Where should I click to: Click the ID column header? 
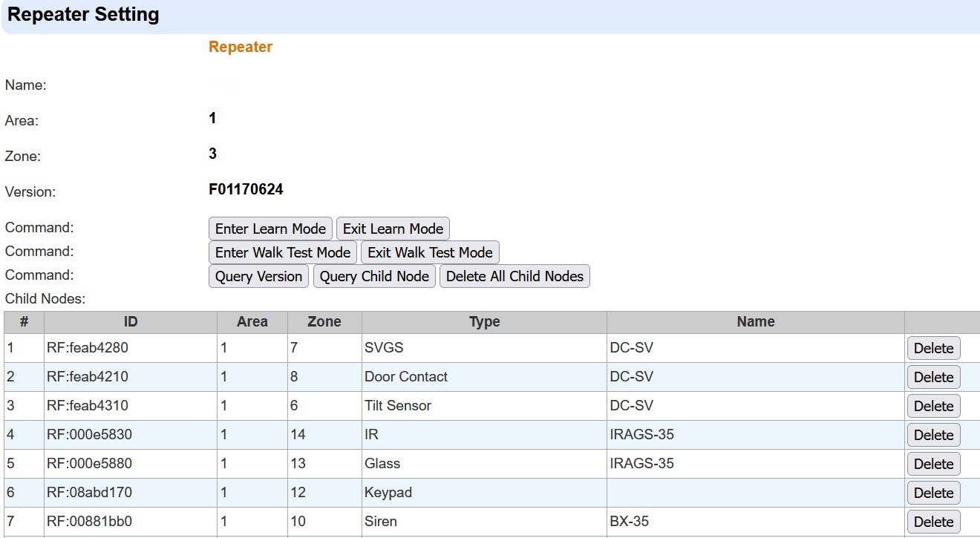coord(131,322)
